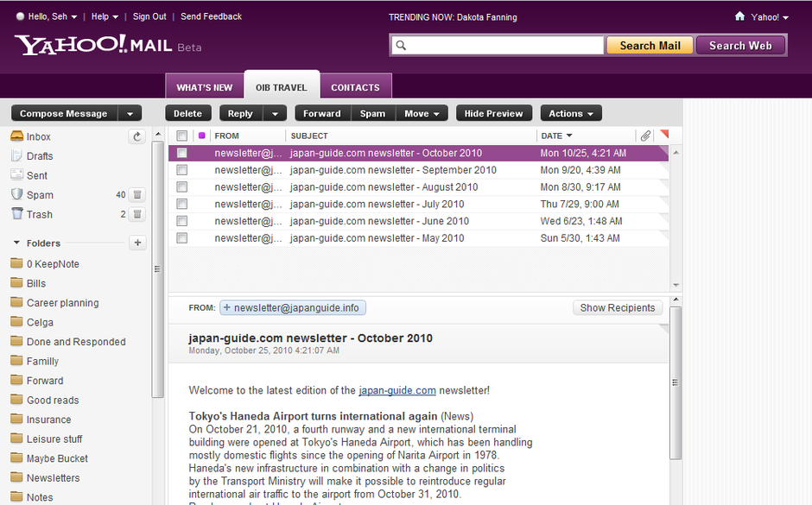The image size is (812, 505).
Task: Sort by the SUBJECT column header
Action: (x=309, y=136)
